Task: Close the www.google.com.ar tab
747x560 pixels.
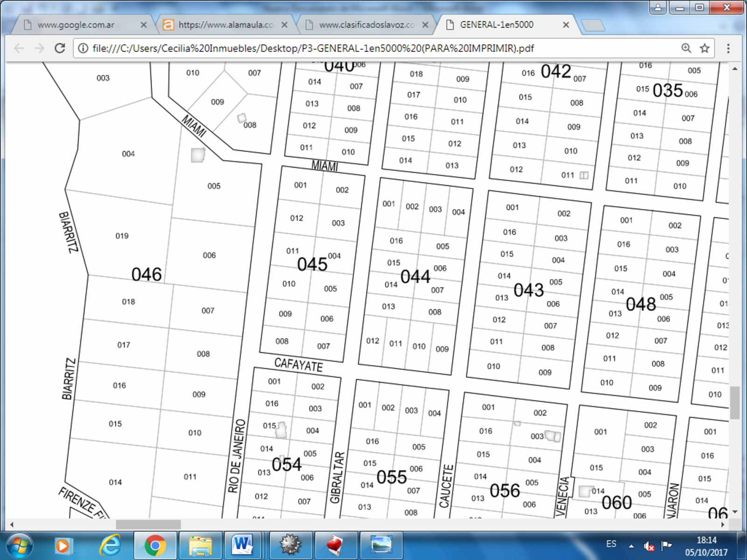Action: pos(143,25)
